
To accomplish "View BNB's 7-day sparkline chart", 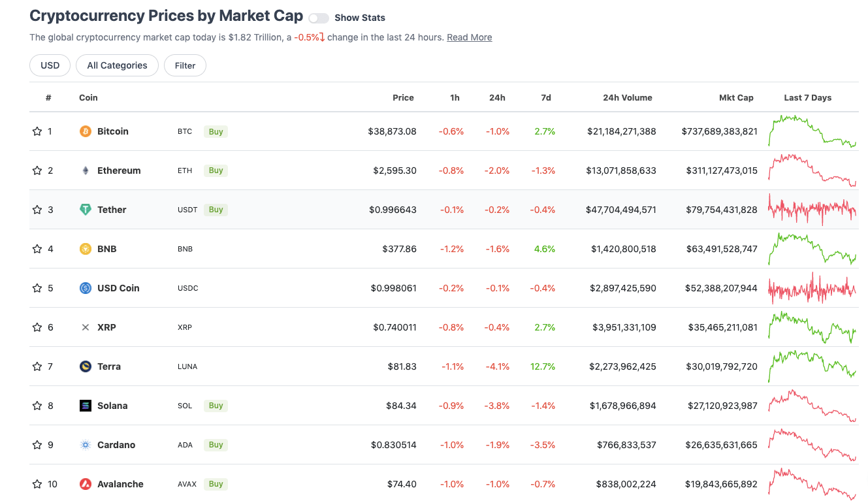I will coord(812,249).
